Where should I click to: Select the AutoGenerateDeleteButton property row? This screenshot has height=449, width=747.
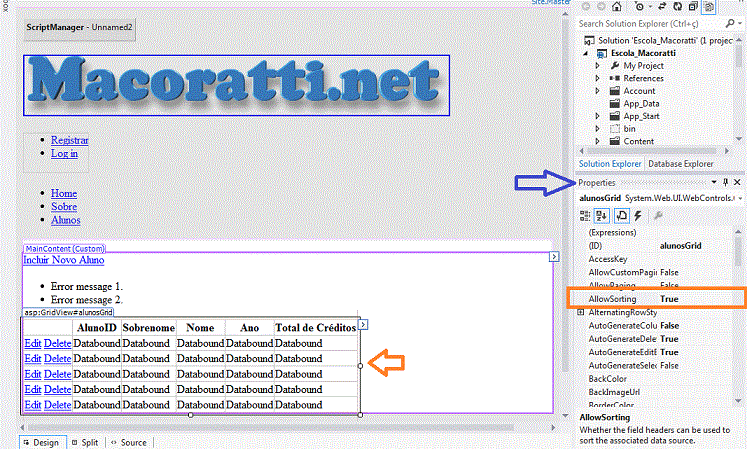(x=660, y=339)
